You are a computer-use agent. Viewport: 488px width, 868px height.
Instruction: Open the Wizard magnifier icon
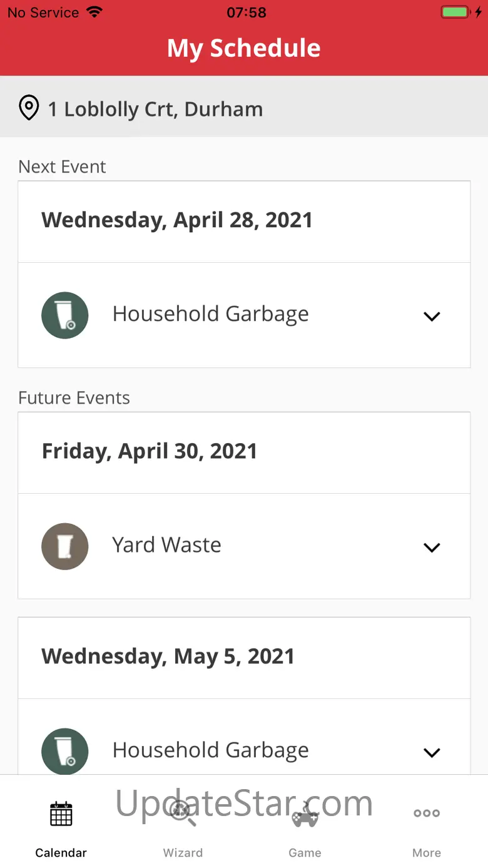(183, 814)
